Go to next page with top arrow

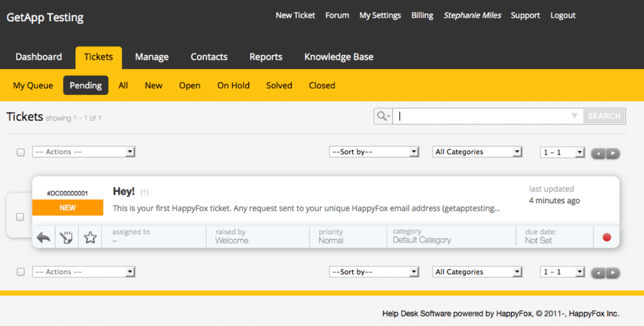pyautogui.click(x=613, y=153)
